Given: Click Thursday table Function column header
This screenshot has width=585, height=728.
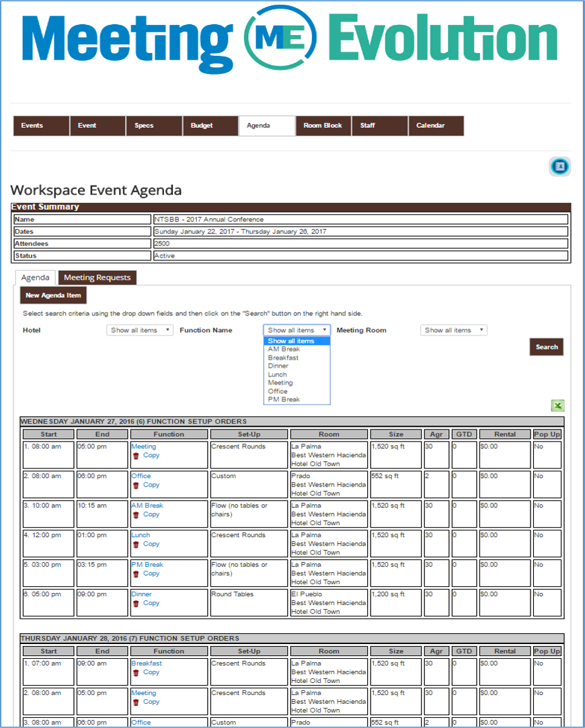Looking at the screenshot, I should tap(169, 651).
